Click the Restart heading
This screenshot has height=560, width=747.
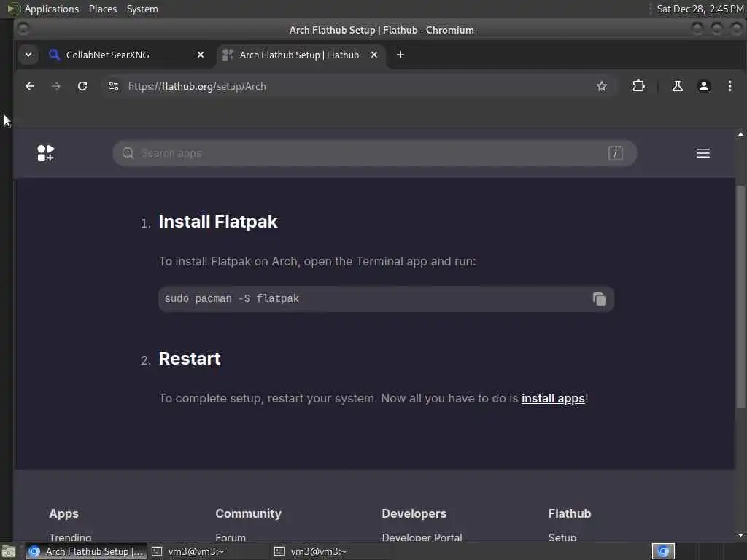[x=189, y=359]
